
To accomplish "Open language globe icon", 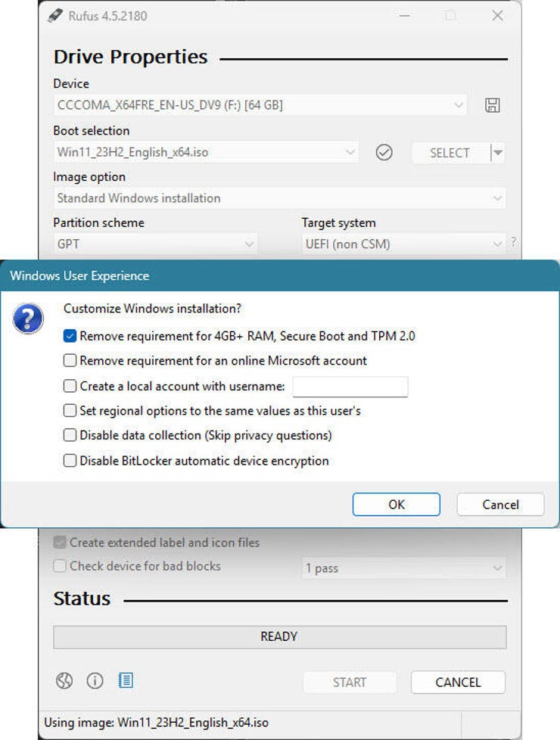I will [64, 681].
